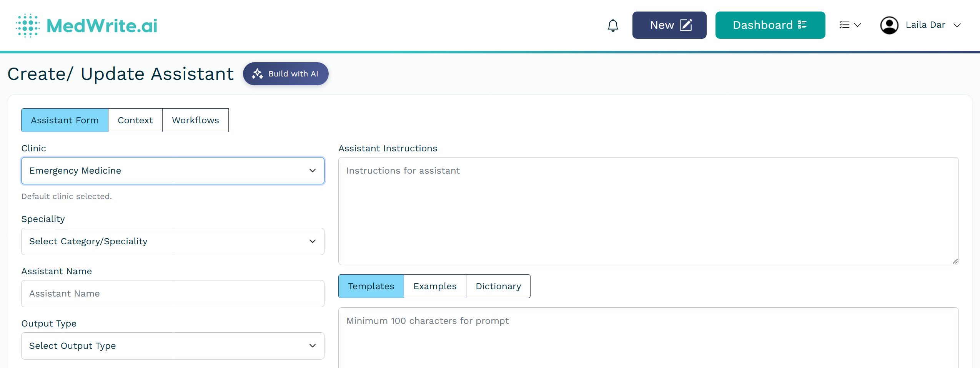Open the notifications bell

click(x=613, y=25)
